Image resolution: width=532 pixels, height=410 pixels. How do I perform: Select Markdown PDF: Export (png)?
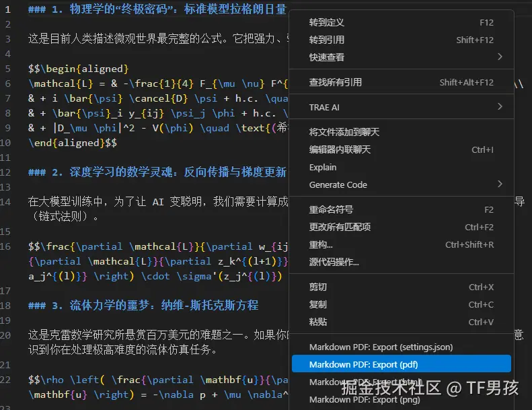(x=402, y=400)
